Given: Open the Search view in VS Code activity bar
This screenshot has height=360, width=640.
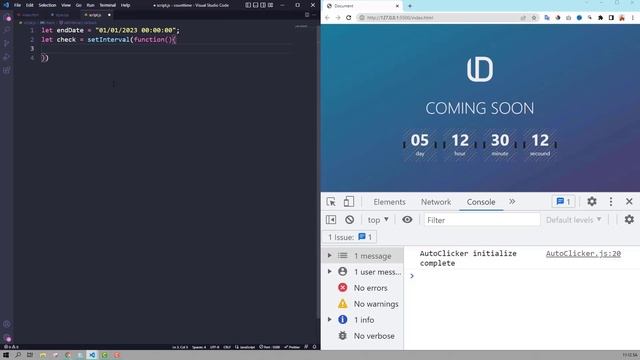Looking at the screenshot, I should coord(7,30).
